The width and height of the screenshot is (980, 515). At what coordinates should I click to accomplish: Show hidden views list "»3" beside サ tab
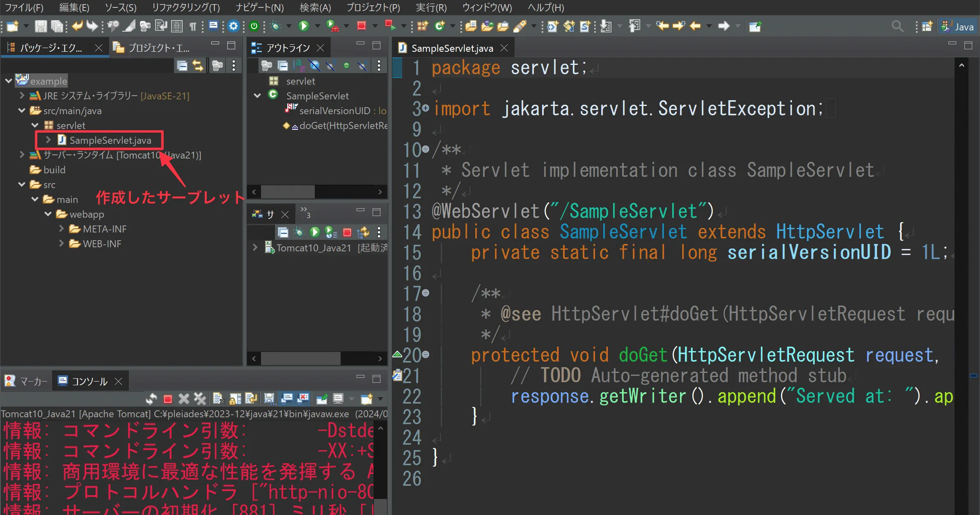(306, 212)
